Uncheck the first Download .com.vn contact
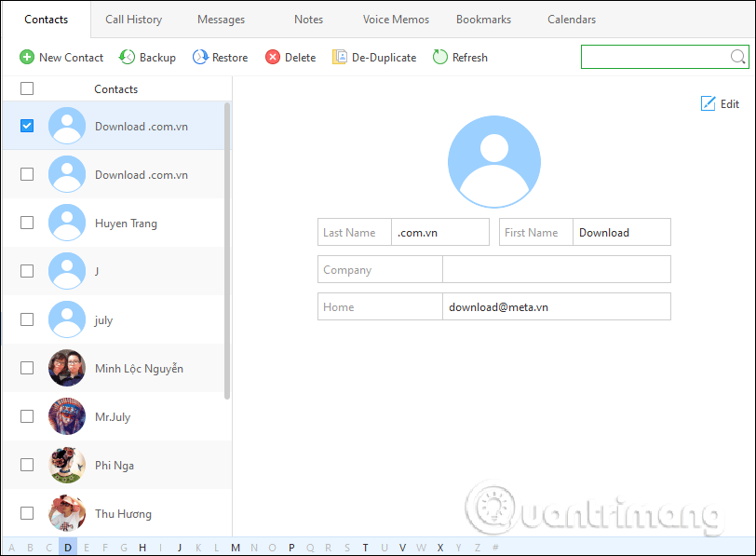The width and height of the screenshot is (756, 556). [x=27, y=126]
